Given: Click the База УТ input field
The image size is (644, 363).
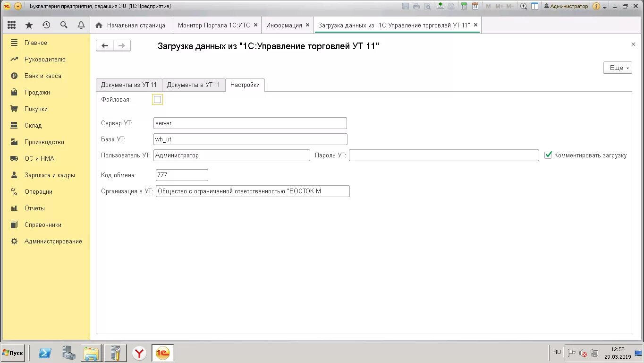Looking at the screenshot, I should click(x=250, y=139).
